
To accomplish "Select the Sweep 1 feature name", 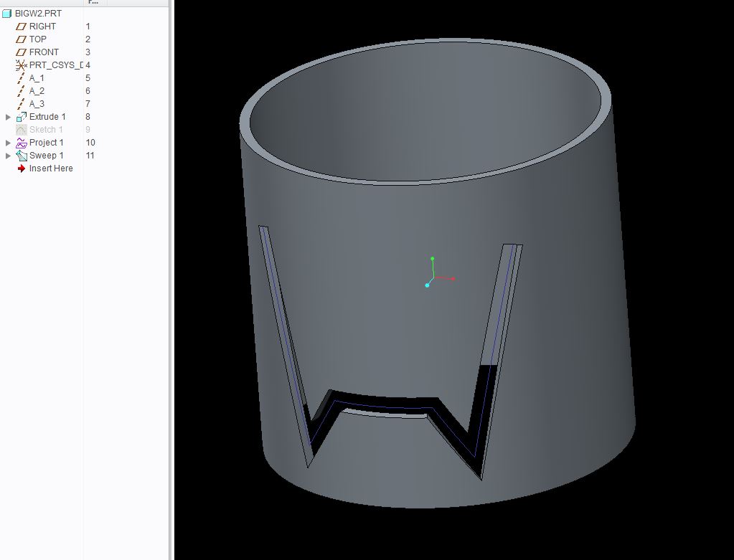I will tap(47, 156).
